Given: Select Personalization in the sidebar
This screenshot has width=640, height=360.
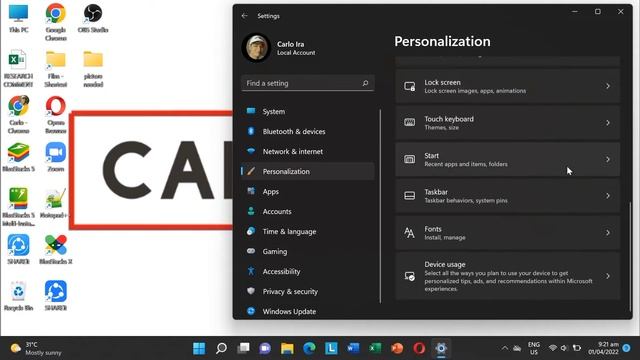Looking at the screenshot, I should pyautogui.click(x=308, y=171).
